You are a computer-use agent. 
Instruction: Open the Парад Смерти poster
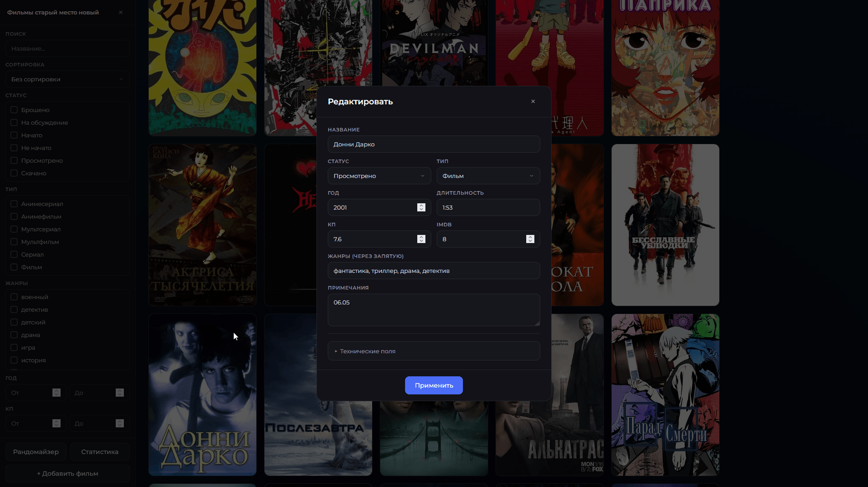(x=665, y=395)
